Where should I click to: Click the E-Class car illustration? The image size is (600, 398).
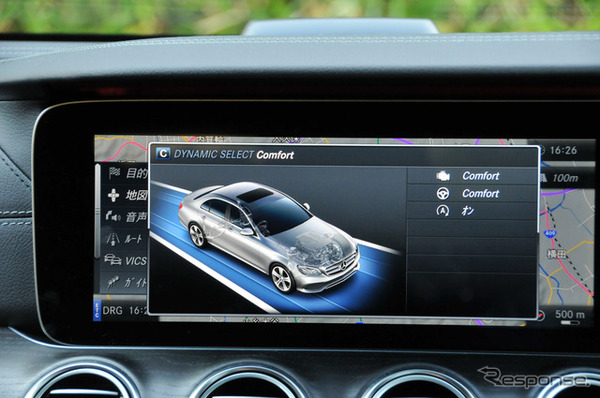(269, 236)
